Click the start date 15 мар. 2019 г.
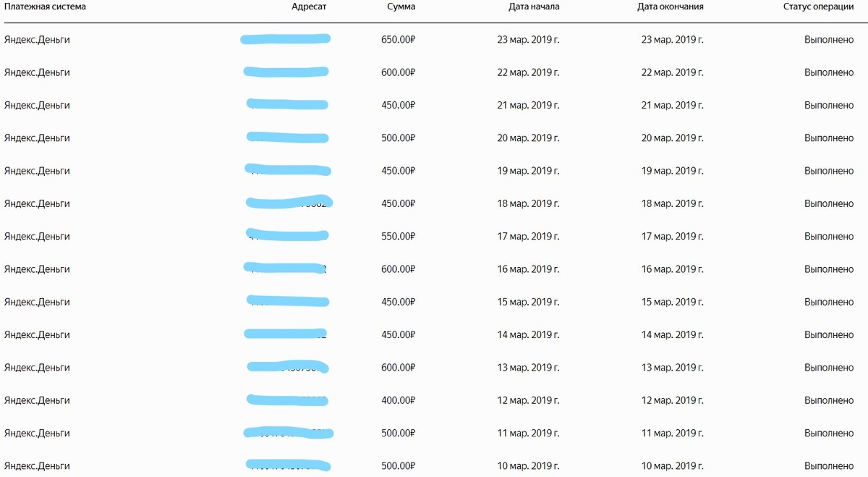868x477 pixels. [x=528, y=302]
